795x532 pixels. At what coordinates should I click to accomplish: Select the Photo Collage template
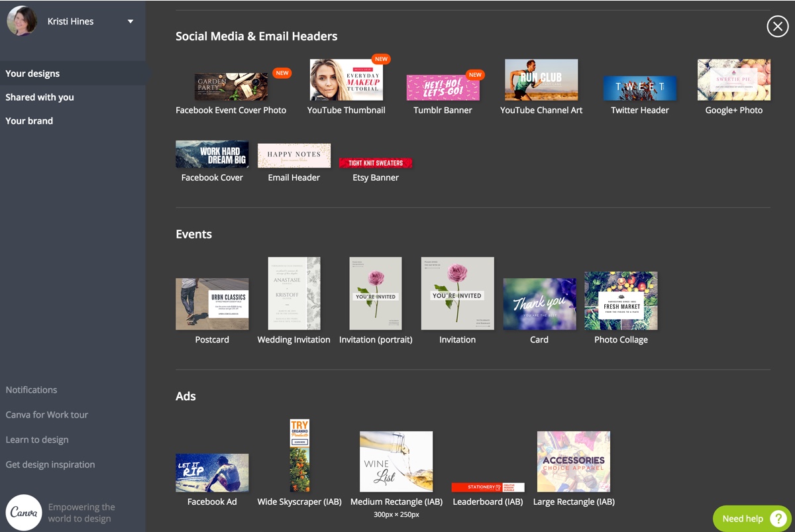[x=621, y=301]
